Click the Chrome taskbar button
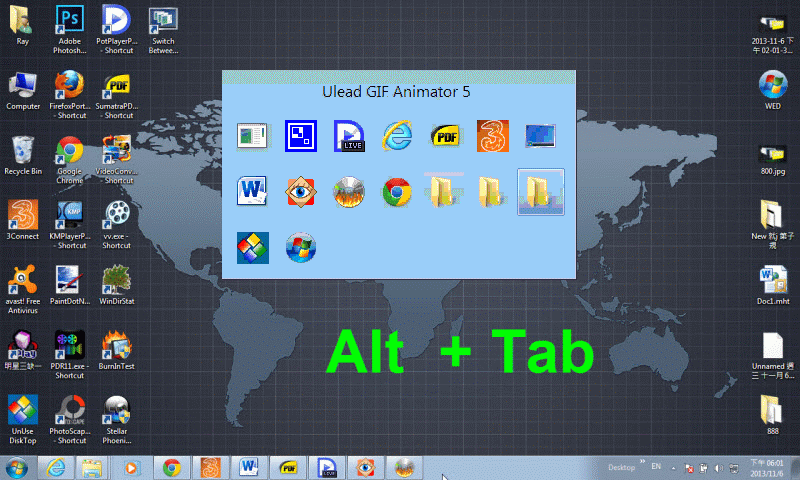 172,468
